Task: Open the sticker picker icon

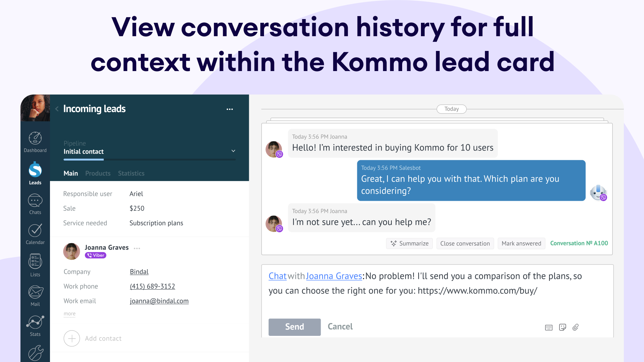Action: pos(562,327)
